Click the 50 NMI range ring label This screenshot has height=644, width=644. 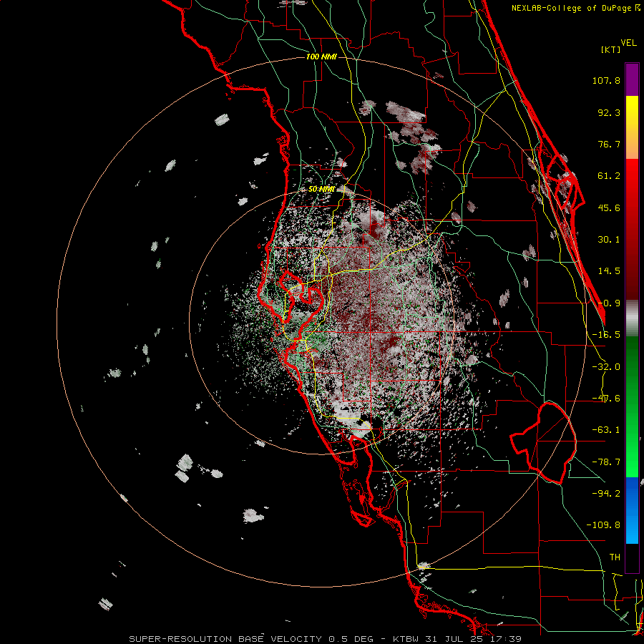pyautogui.click(x=321, y=190)
